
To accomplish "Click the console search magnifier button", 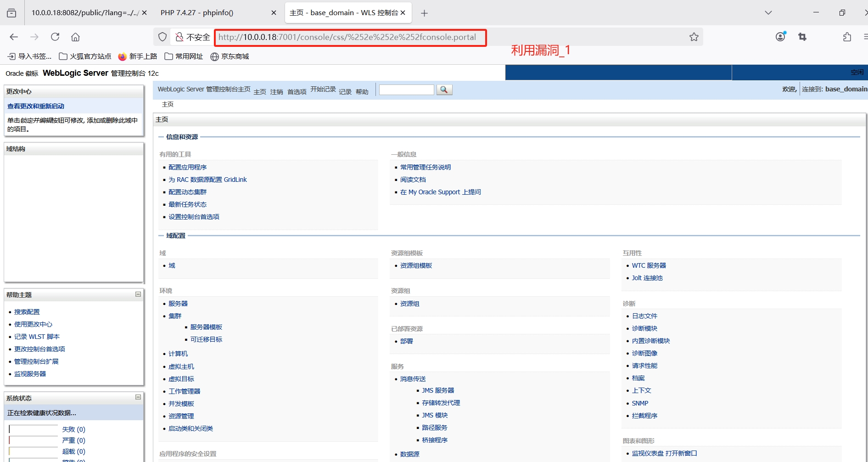I will (x=444, y=90).
